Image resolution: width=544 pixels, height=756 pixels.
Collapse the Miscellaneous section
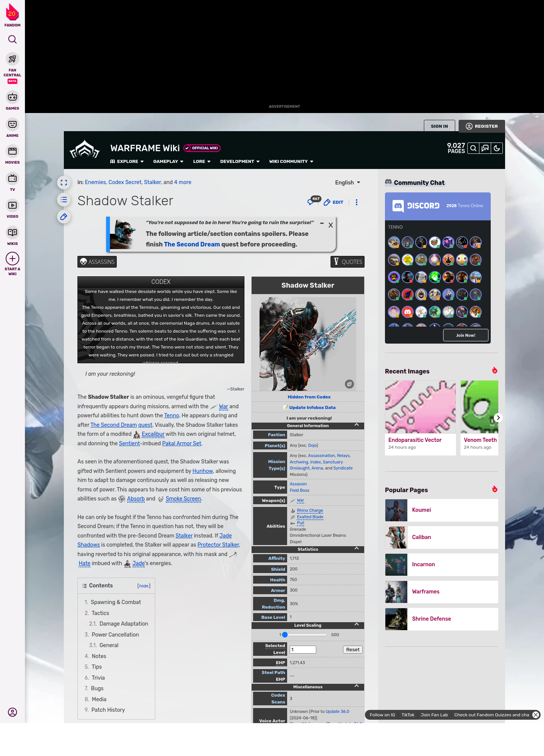pyautogui.click(x=357, y=686)
